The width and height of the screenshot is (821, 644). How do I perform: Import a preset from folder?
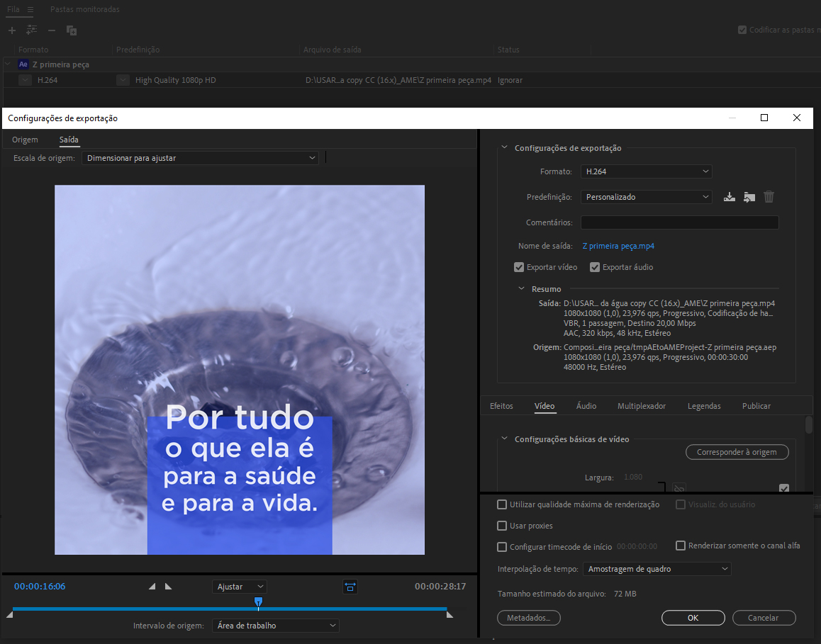[x=749, y=196]
